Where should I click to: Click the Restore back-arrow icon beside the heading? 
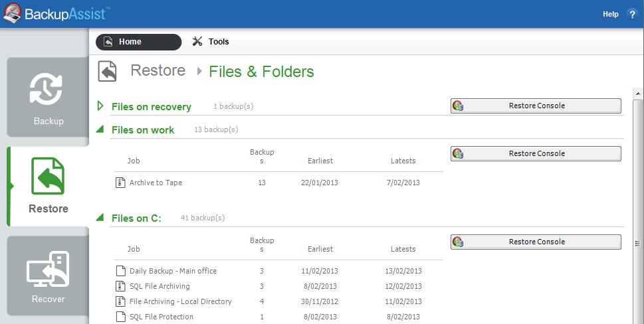point(108,71)
